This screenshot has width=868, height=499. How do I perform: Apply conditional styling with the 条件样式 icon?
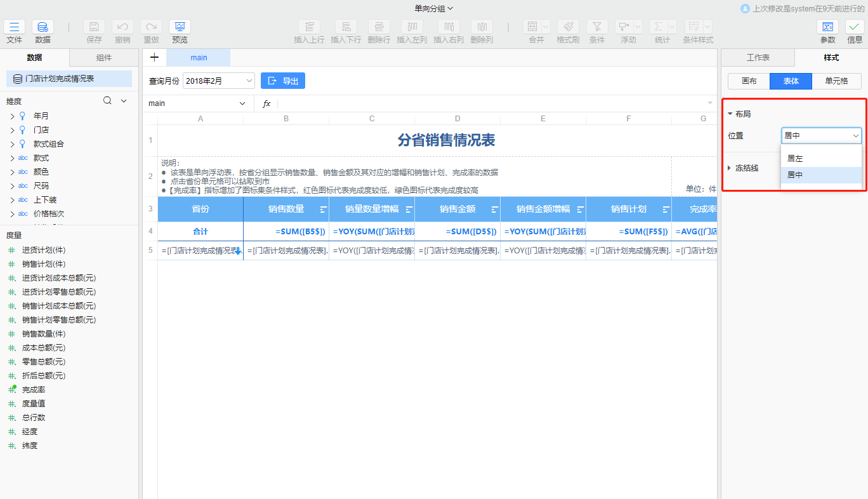694,27
